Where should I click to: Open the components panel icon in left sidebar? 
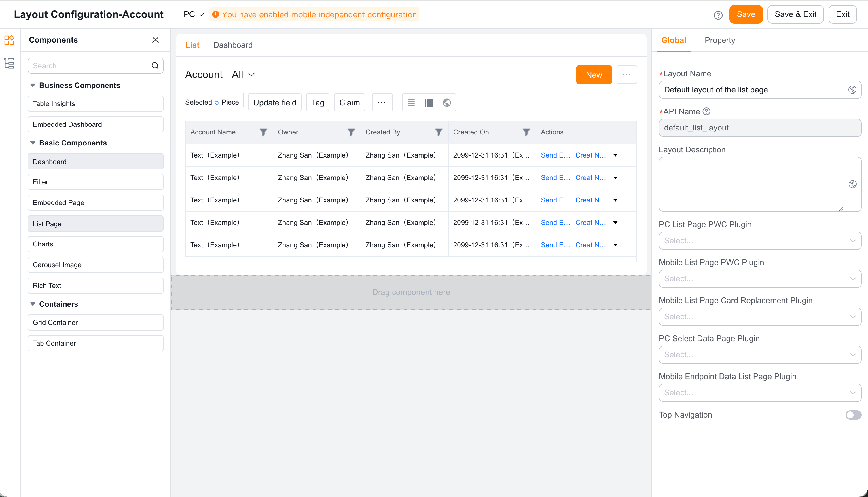(9, 40)
